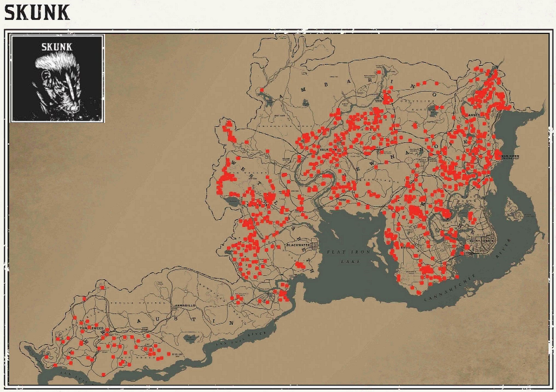Click the Annesburg town label
This screenshot has width=556, height=392.
(474, 115)
